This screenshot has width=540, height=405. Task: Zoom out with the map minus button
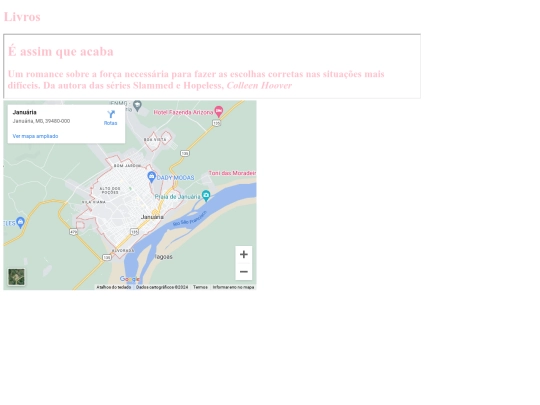(244, 272)
